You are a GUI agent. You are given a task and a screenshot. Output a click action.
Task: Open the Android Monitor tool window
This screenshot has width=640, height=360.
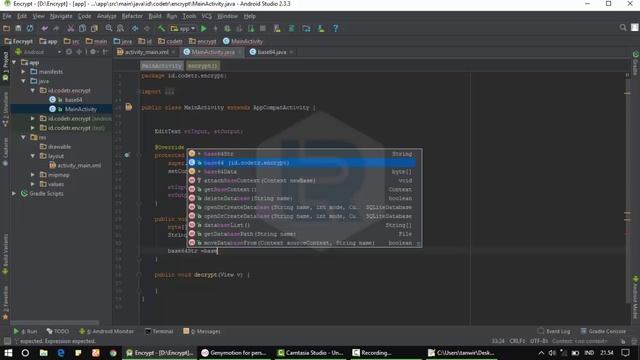tap(106, 331)
